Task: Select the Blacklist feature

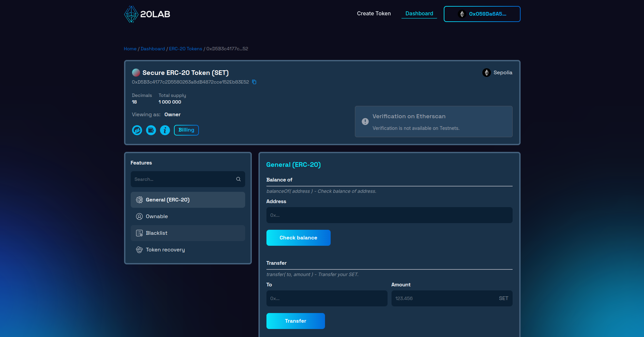Action: 188,233
